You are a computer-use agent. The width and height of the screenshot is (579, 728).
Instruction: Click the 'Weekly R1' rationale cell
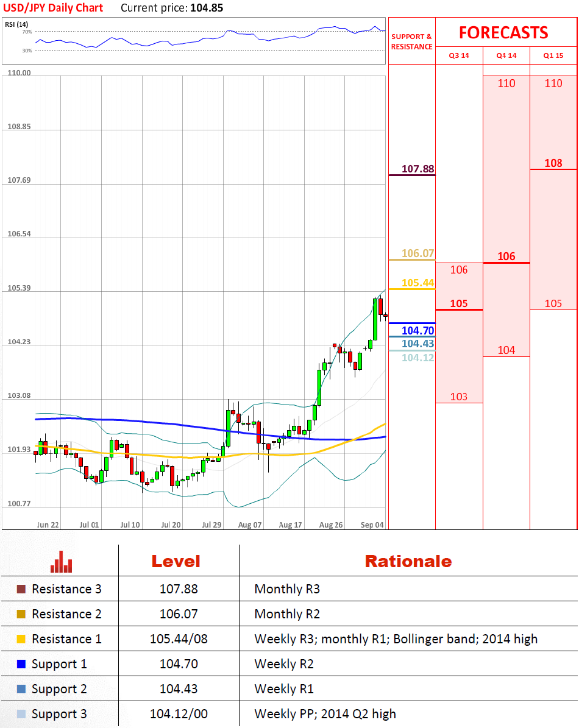pyautogui.click(x=283, y=690)
